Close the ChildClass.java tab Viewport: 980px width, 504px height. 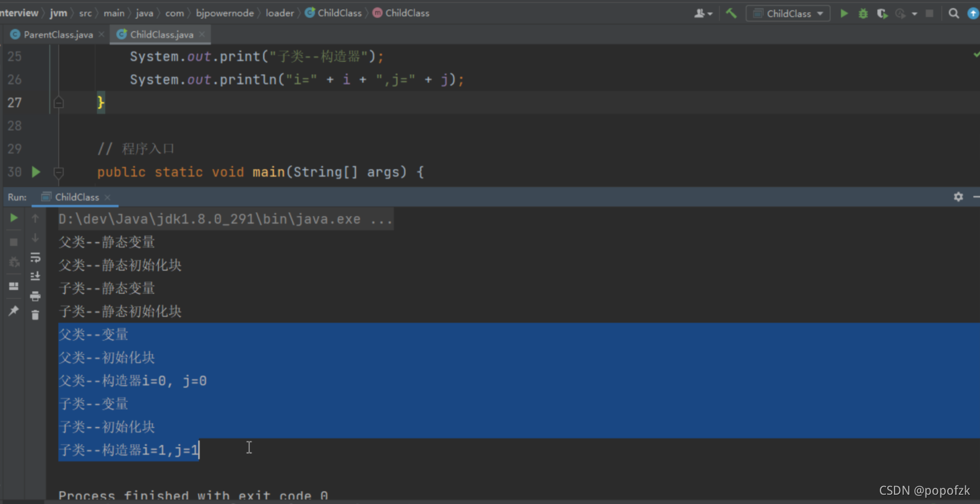(202, 35)
